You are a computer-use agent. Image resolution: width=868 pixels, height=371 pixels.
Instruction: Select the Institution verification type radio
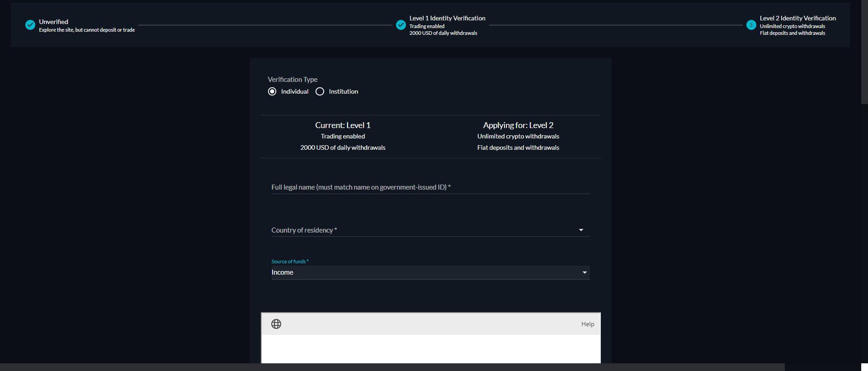click(320, 91)
